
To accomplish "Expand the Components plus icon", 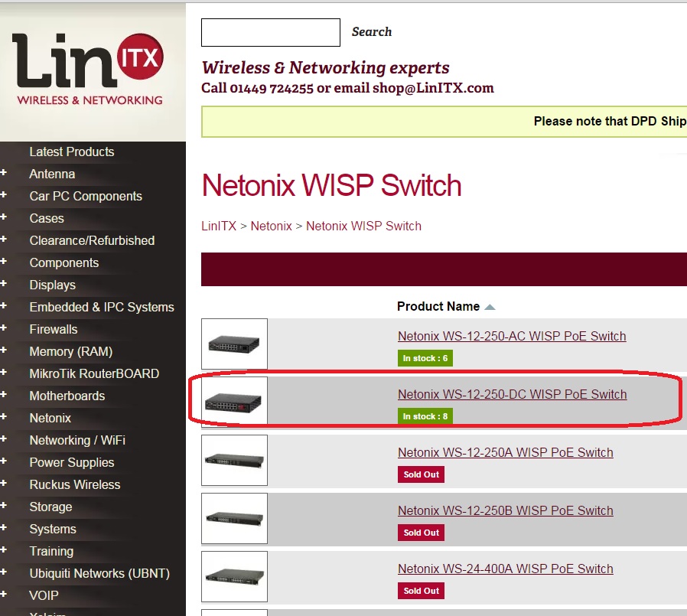I will [4, 261].
